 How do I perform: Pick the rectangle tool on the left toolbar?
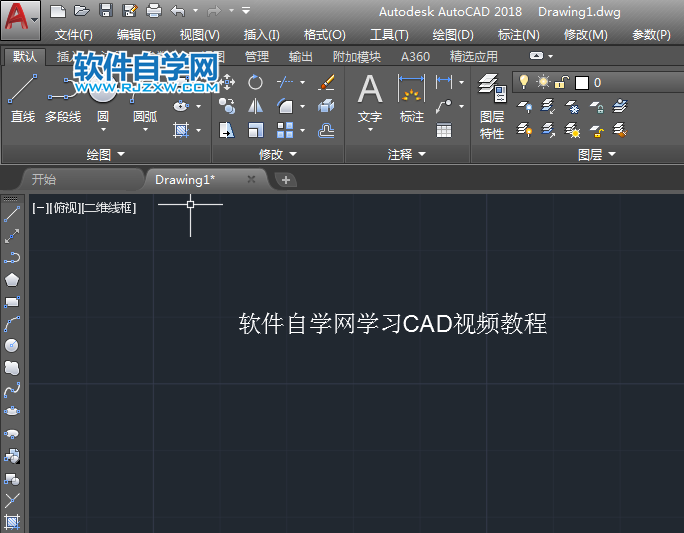(12, 301)
